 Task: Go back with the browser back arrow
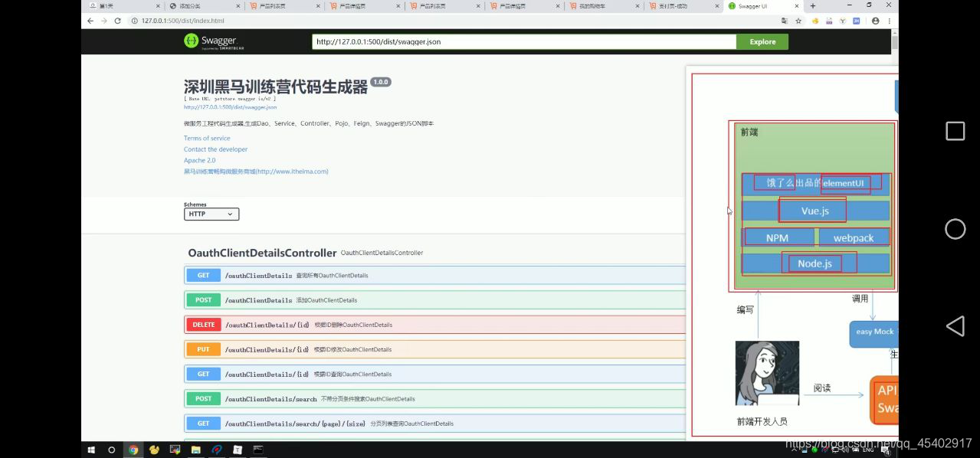tap(90, 21)
